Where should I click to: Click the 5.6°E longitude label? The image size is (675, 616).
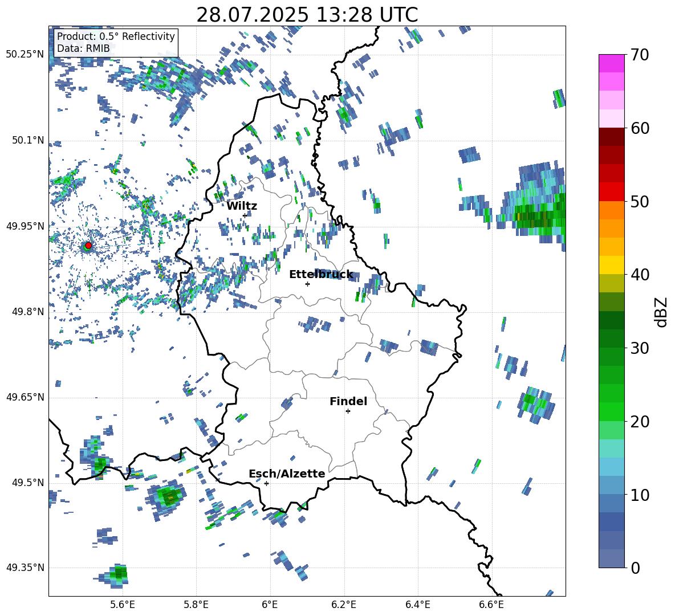point(123,605)
